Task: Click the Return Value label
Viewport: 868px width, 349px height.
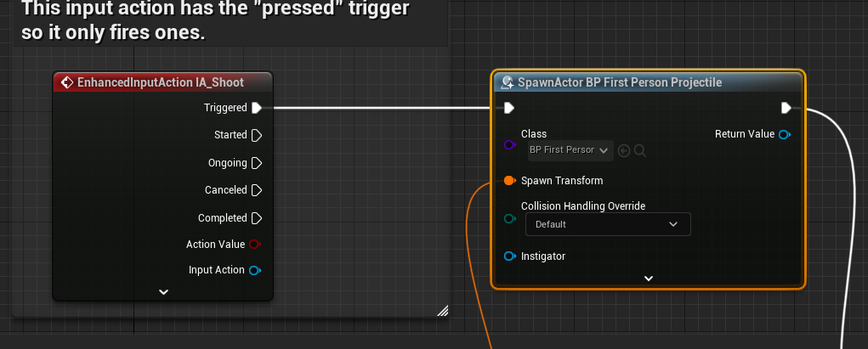Action: 745,134
